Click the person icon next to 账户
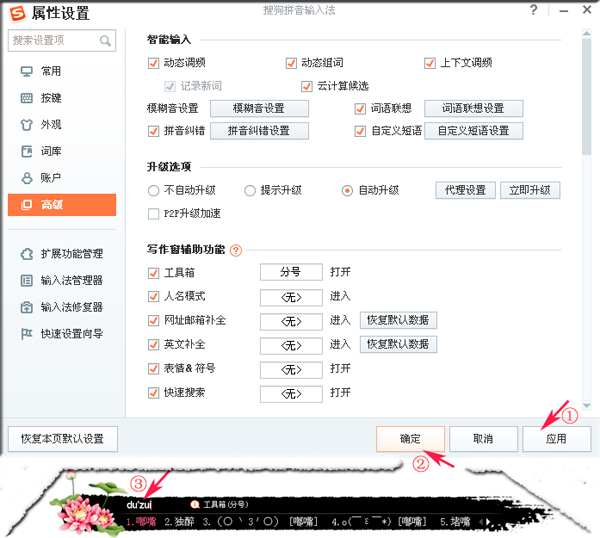Screen dimensions: 600x538 [26, 178]
